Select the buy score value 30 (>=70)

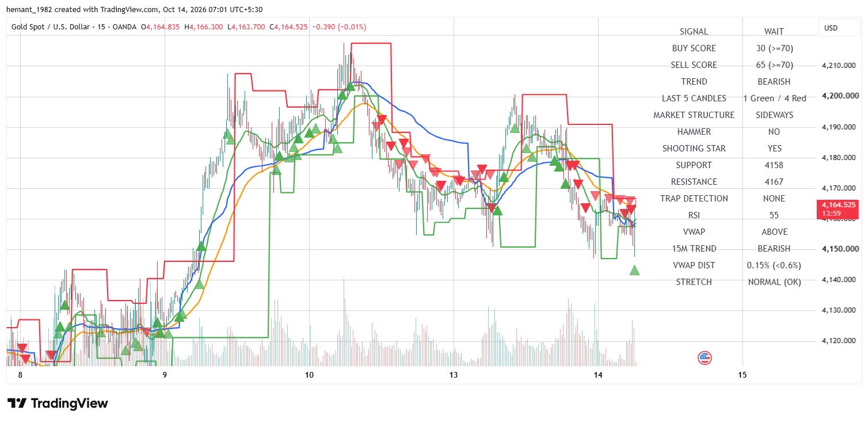coord(774,48)
